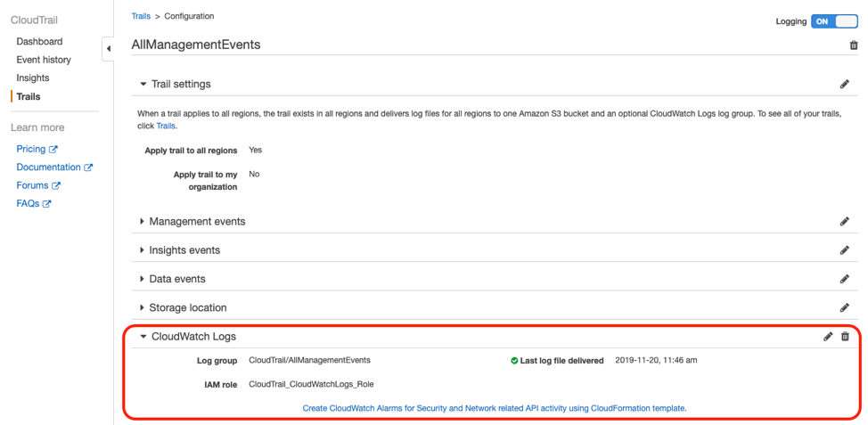Click the Learn more sidebar heading
The image size is (868, 425).
tap(37, 127)
